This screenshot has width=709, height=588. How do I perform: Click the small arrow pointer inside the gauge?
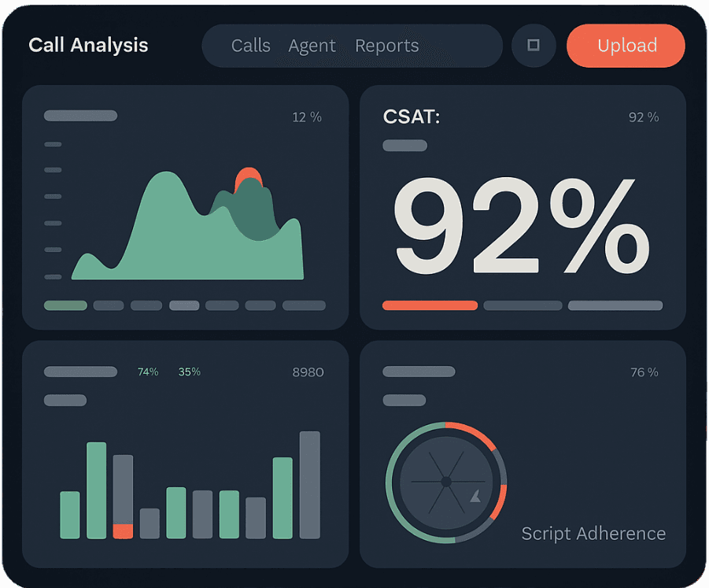475,497
